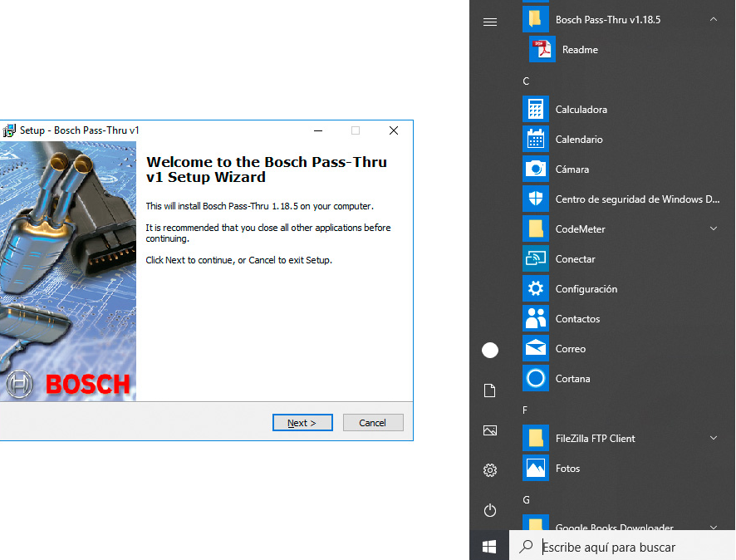The image size is (736, 560).
Task: Open the FileZilla FTP Client folder icon
Action: 536,439
